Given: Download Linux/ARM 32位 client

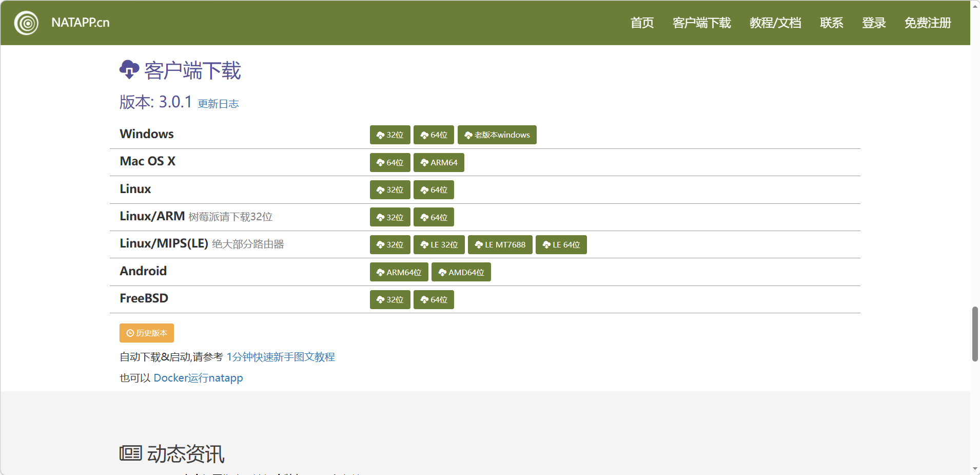Looking at the screenshot, I should (x=390, y=217).
